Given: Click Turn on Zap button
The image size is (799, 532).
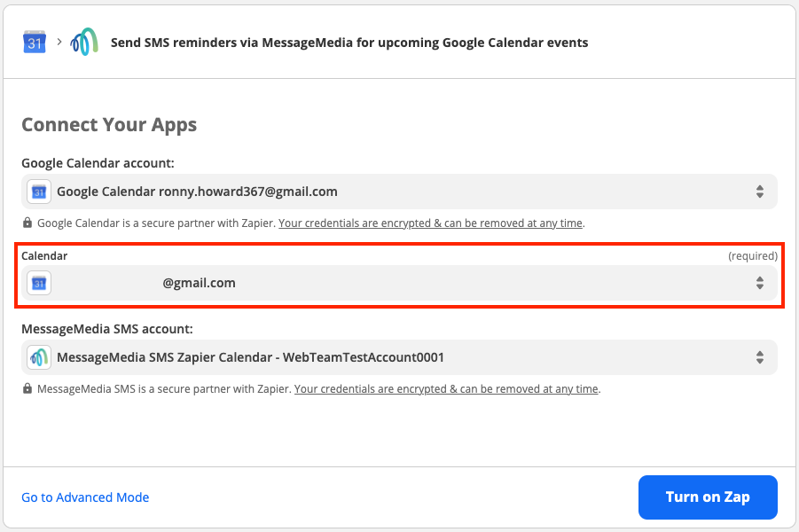Looking at the screenshot, I should [708, 497].
